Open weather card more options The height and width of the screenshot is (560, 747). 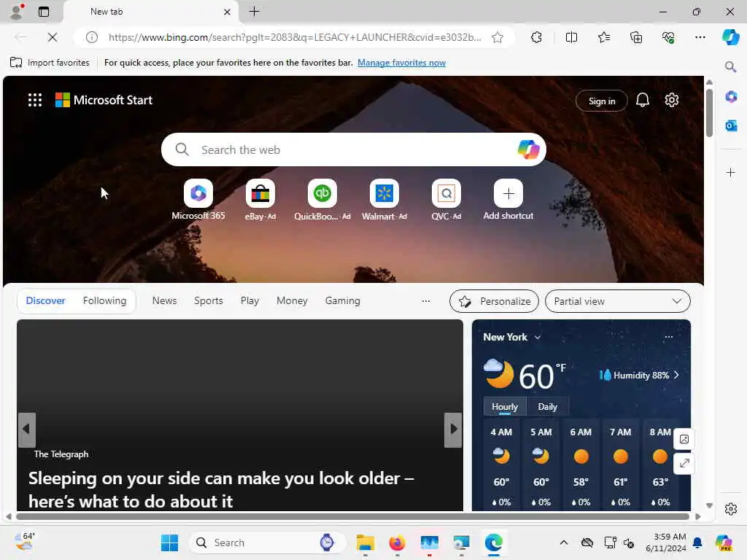click(x=669, y=337)
